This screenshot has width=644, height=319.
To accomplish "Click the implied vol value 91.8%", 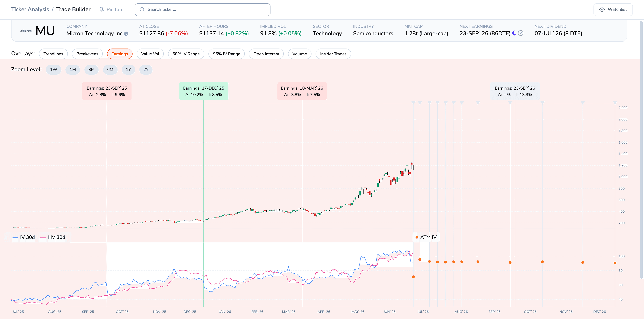I will (x=268, y=34).
